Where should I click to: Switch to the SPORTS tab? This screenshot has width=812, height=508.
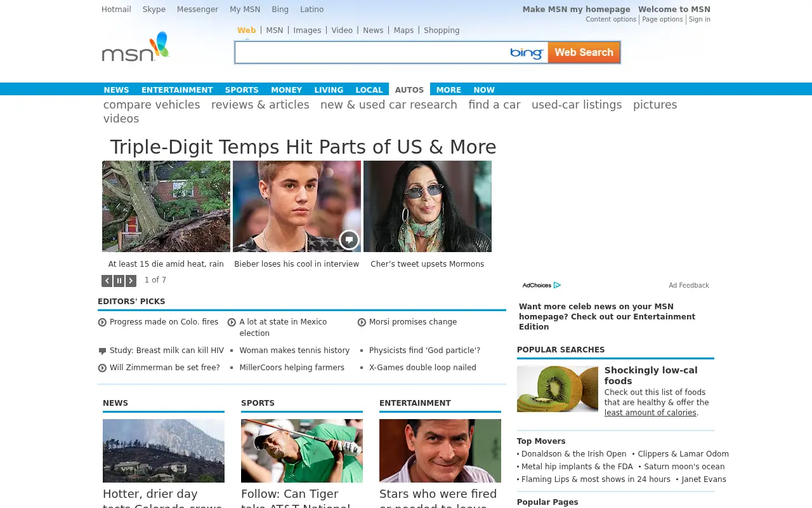coord(242,90)
